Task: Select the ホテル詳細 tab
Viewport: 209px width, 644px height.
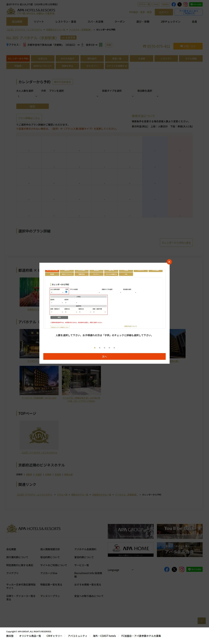Action: point(191,58)
